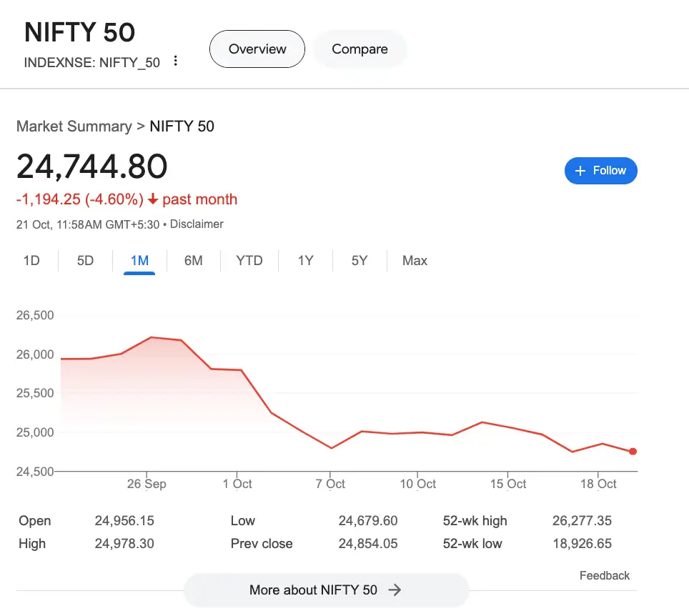
Task: Select the 5D time range
Action: click(85, 261)
